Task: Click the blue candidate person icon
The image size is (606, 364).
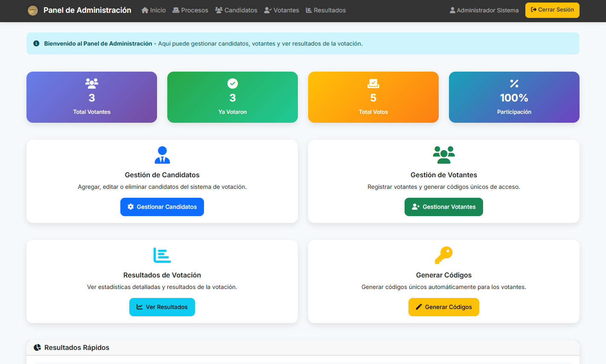Action: [x=162, y=155]
